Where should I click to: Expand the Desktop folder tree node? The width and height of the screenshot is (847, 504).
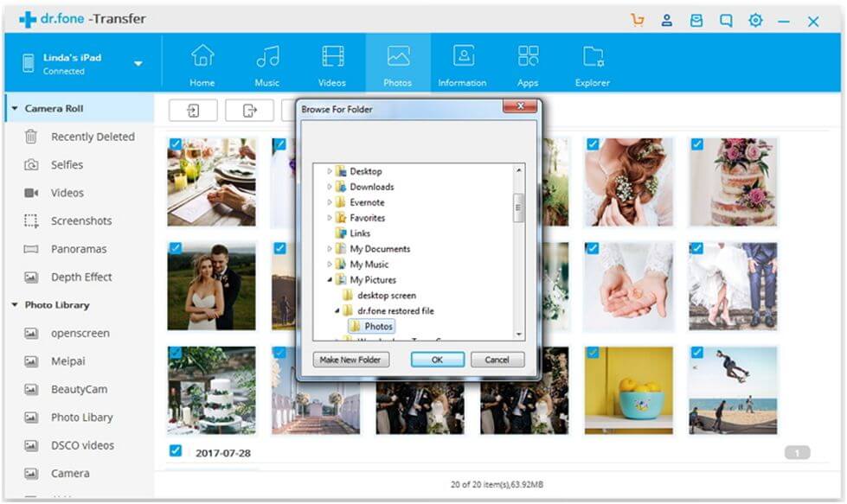(330, 171)
